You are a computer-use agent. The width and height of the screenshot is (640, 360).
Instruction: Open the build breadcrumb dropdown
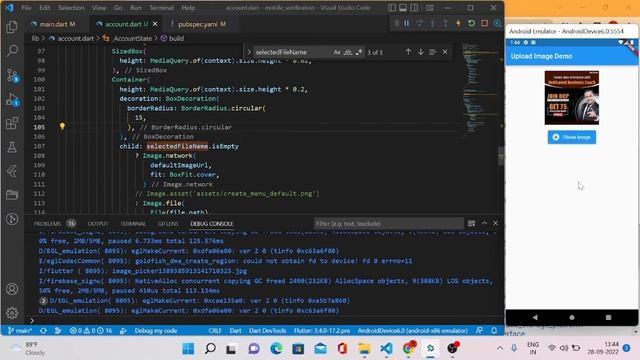[x=172, y=38]
